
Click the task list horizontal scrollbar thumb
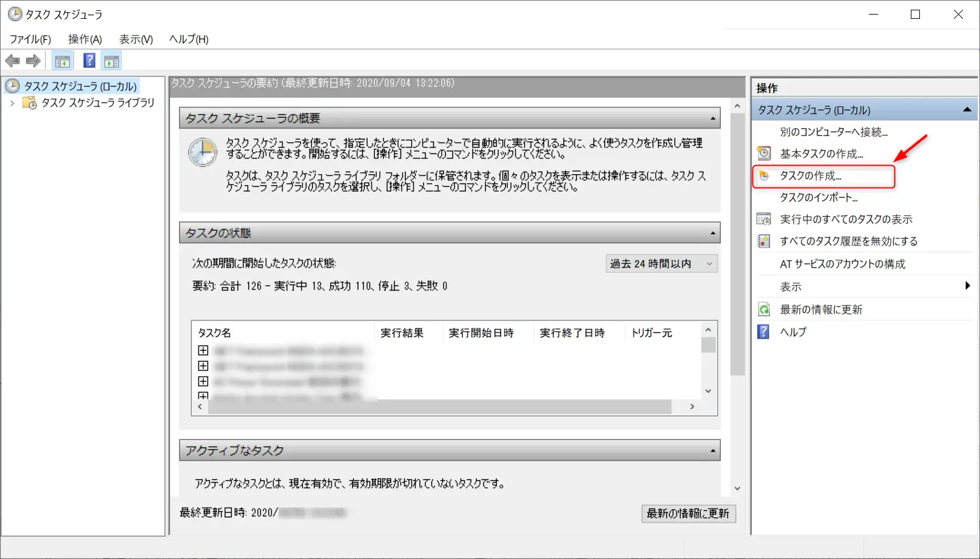click(x=440, y=407)
